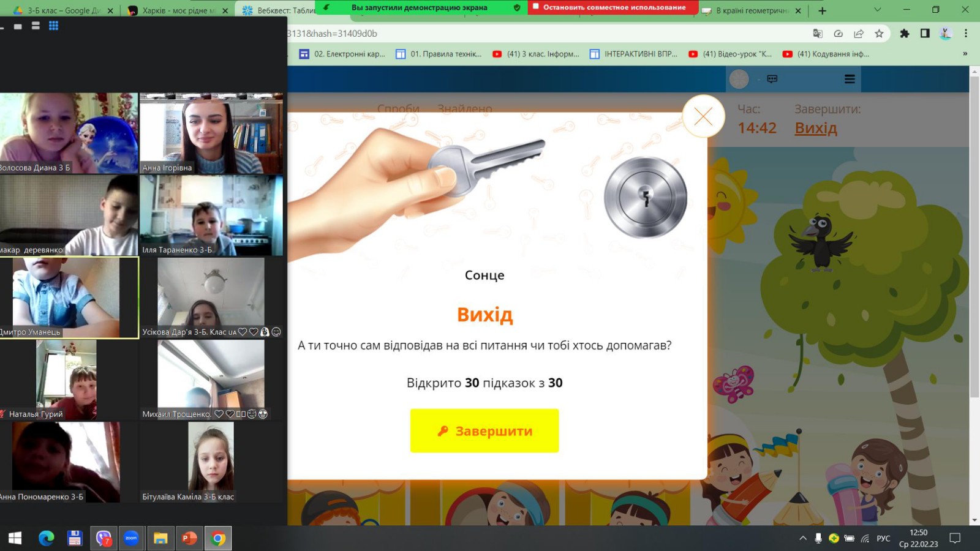The height and width of the screenshot is (551, 980).
Task: Select Михаил Трощенко video tile
Action: tap(211, 380)
